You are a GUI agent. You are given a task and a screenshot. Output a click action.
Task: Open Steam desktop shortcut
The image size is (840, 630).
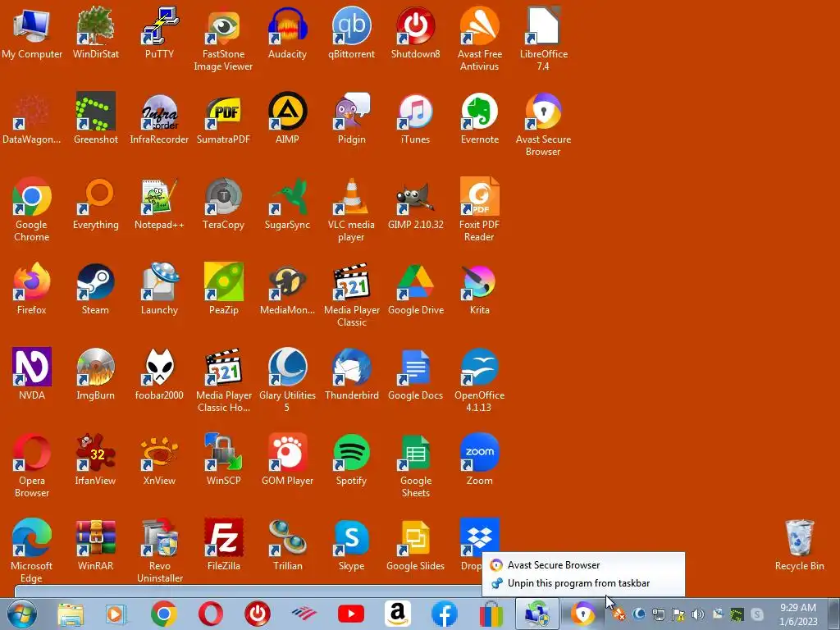(95, 288)
